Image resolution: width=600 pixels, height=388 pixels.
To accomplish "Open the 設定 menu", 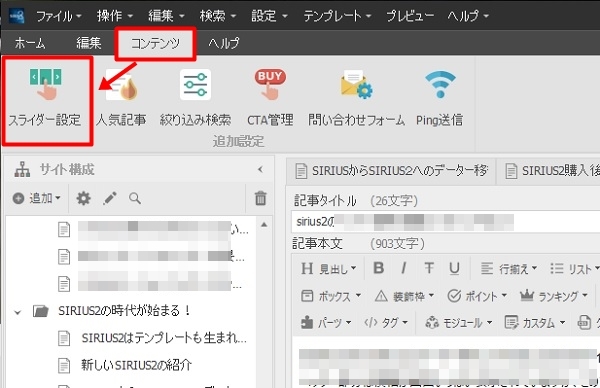I will click(269, 16).
